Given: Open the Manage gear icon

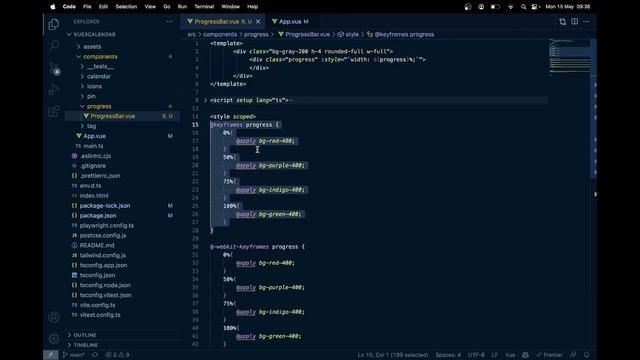Looking at the screenshot, I should (x=53, y=338).
